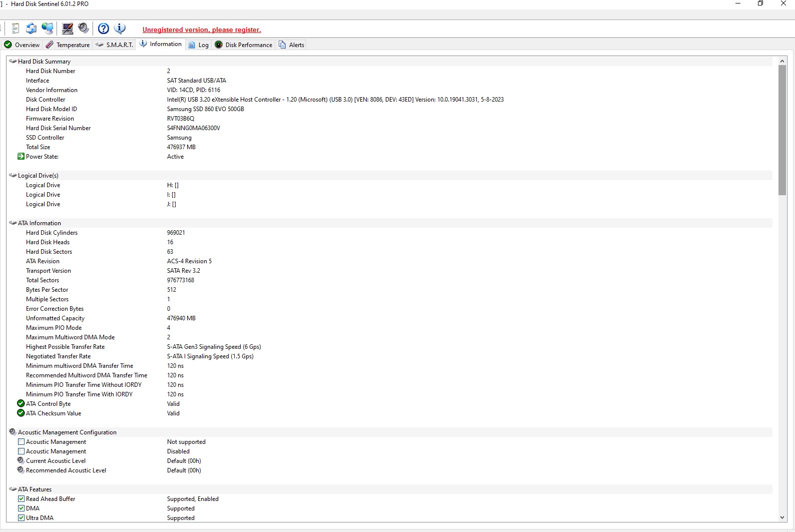Click the globe and monitor network icon

coord(48,29)
